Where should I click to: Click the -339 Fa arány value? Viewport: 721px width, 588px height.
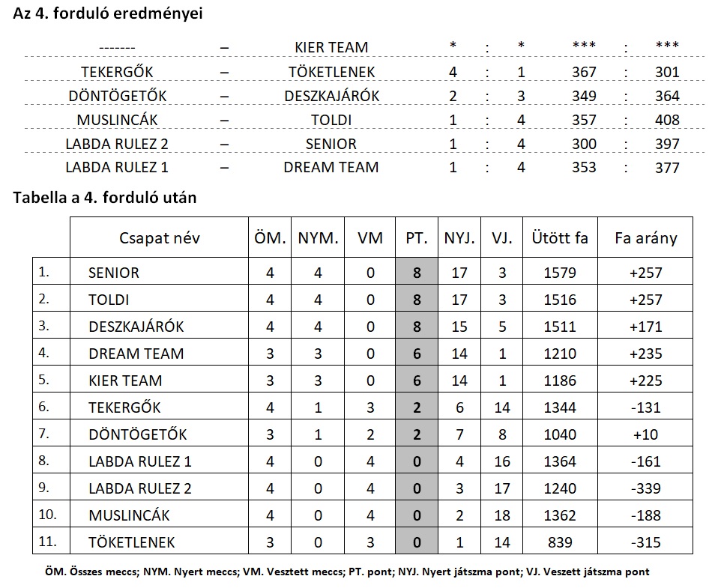[645, 488]
